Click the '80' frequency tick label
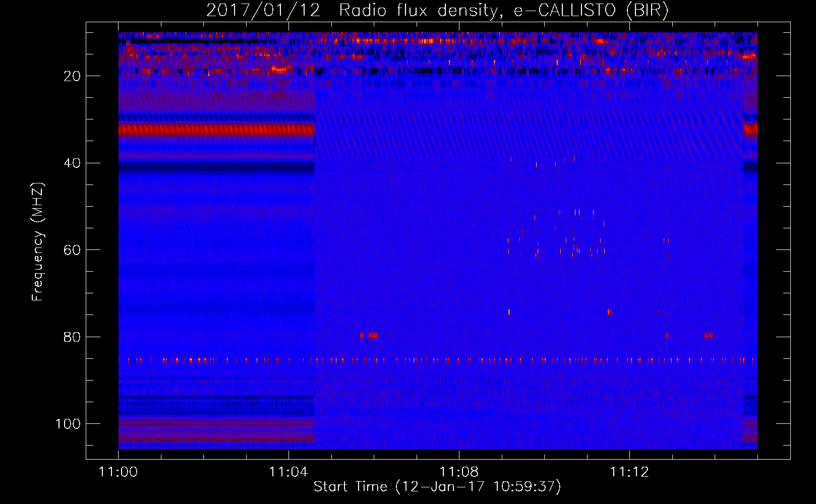The image size is (816, 504). point(72,337)
